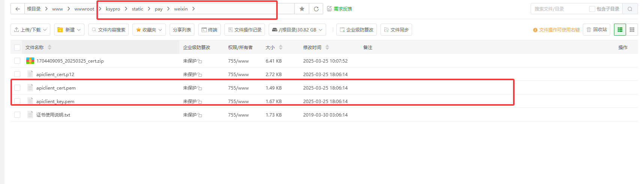Switch to list view layout
This screenshot has width=644, height=184.
(x=620, y=30)
